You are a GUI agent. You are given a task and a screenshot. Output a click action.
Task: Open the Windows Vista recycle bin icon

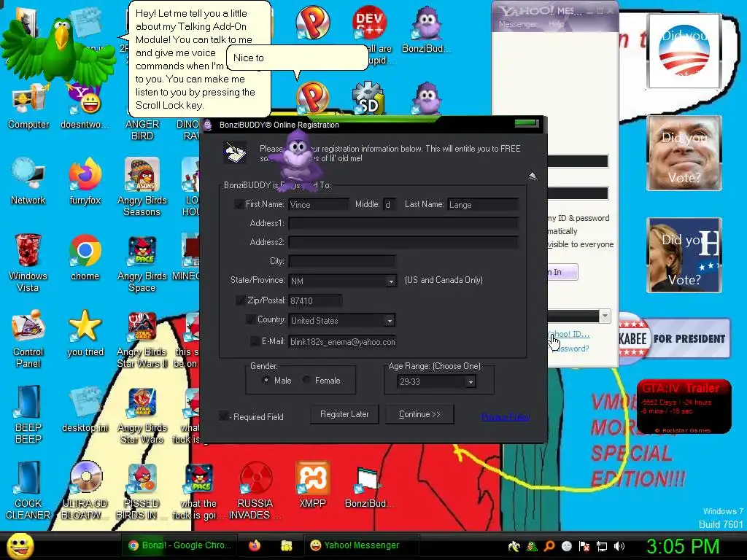coord(28,262)
